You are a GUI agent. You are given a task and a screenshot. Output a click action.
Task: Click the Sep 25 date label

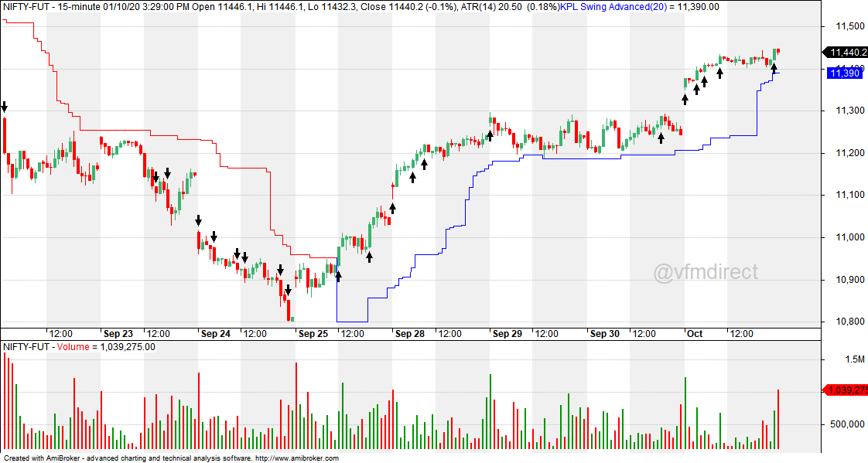pos(313,334)
